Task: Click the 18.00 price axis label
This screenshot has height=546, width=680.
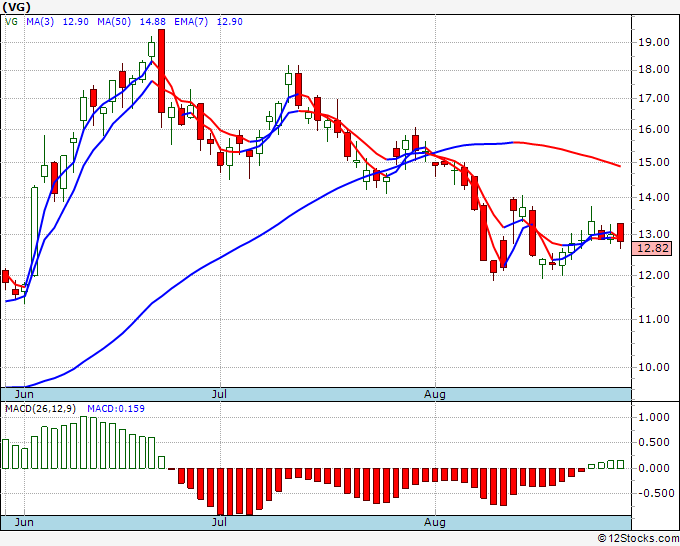Action: pyautogui.click(x=654, y=69)
